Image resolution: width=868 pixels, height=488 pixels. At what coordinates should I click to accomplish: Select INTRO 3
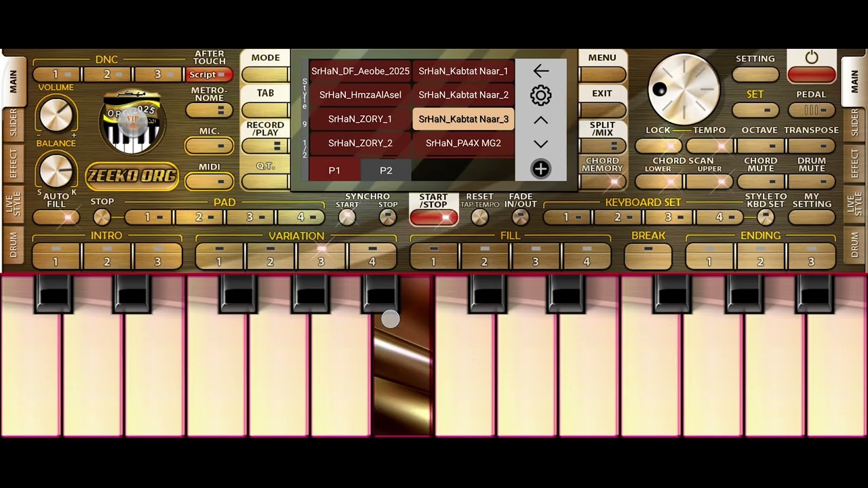(x=158, y=256)
